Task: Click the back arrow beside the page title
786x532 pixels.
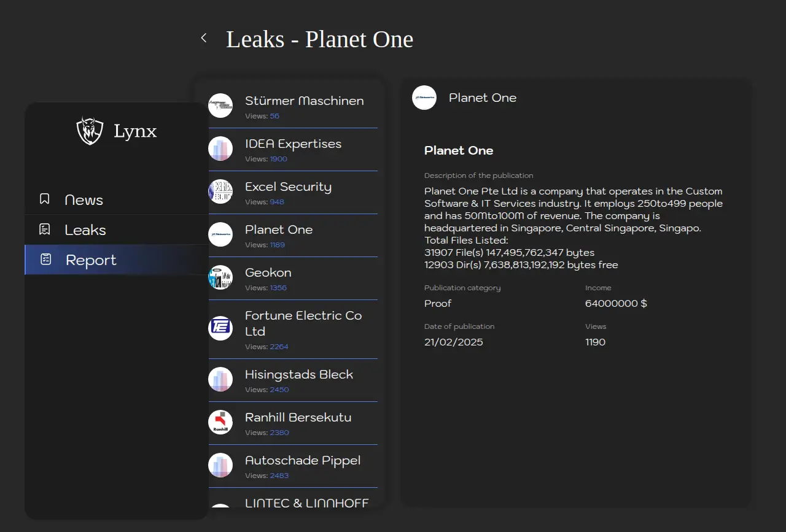Action: tap(204, 38)
